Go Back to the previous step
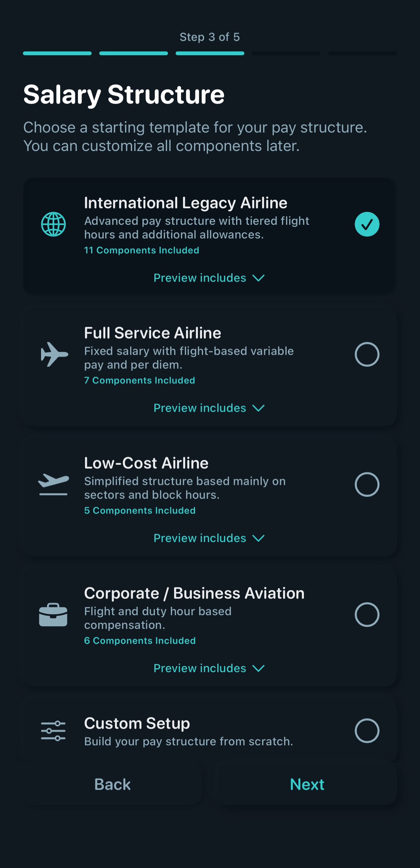This screenshot has height=868, width=420. click(x=113, y=784)
